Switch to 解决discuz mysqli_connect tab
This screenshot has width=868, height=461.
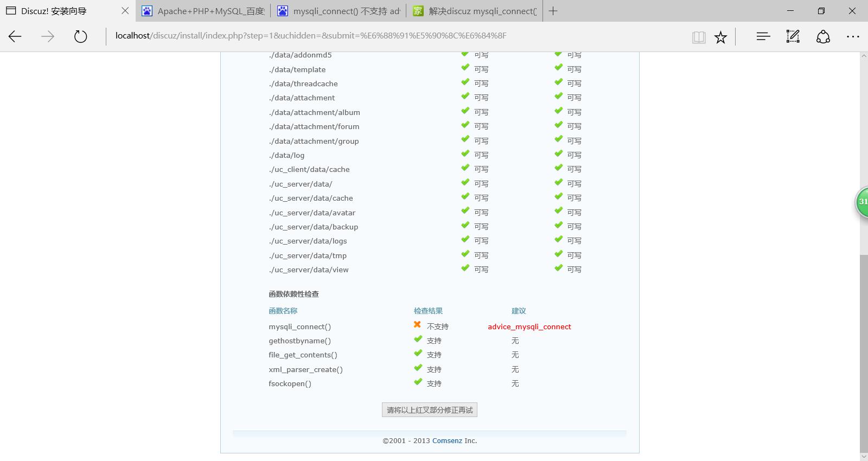click(x=474, y=11)
